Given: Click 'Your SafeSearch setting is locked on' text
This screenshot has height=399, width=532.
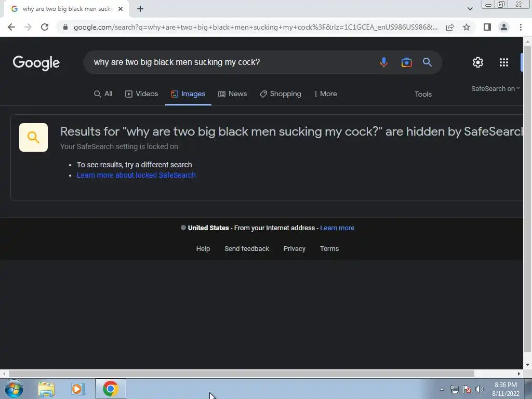Looking at the screenshot, I should coord(119,147).
